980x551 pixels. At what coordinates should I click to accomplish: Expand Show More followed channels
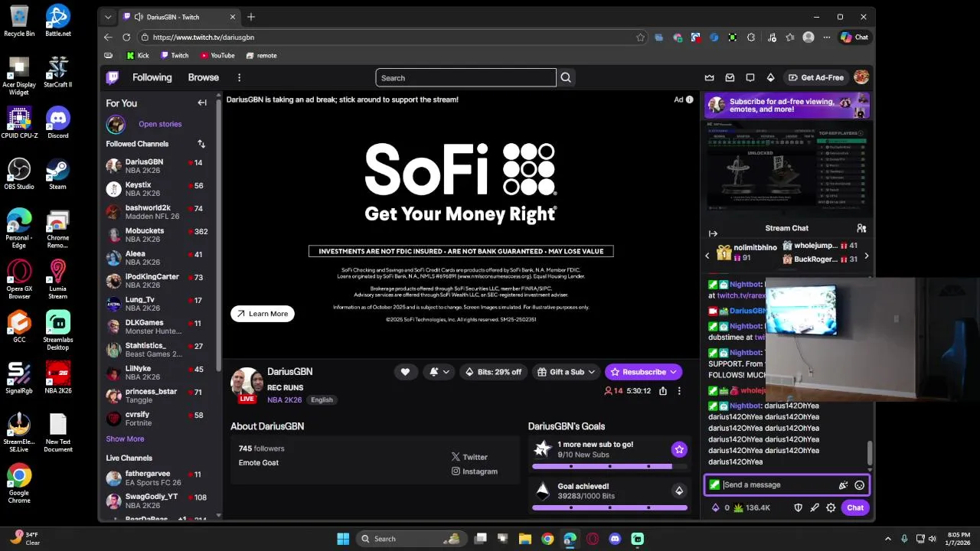pyautogui.click(x=125, y=439)
